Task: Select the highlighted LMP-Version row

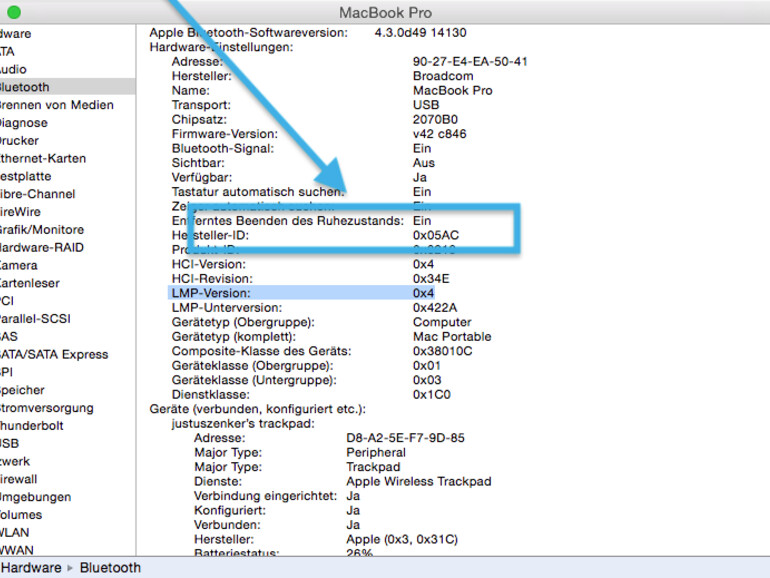Action: click(301, 293)
